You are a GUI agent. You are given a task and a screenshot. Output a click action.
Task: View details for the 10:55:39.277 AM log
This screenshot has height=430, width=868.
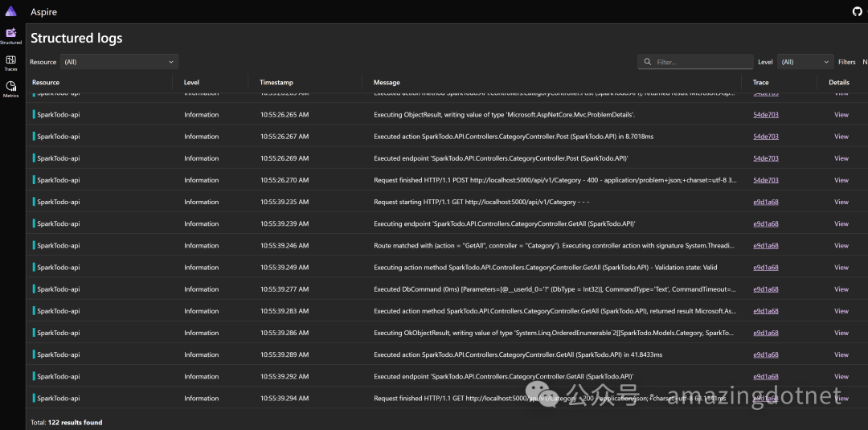[x=841, y=289]
